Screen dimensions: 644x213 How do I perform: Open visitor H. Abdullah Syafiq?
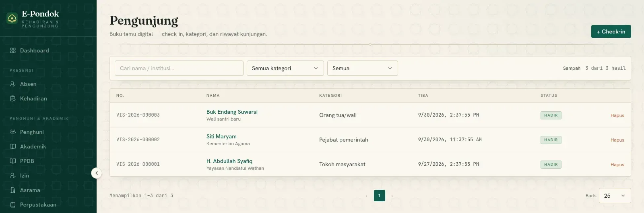click(229, 161)
